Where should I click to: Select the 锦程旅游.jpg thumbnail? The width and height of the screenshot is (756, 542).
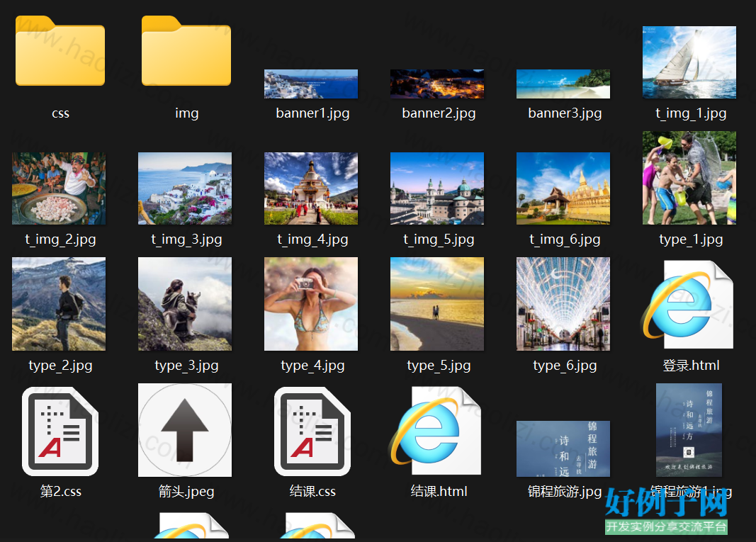[563, 449]
